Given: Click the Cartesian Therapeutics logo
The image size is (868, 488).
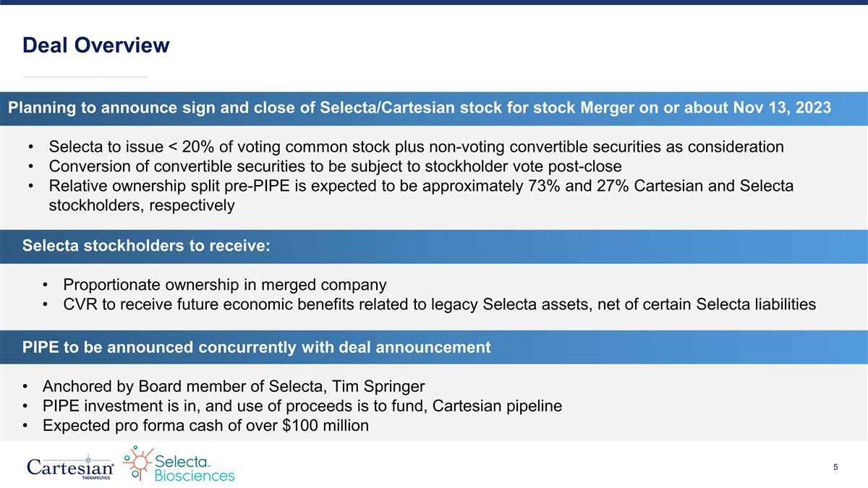Looking at the screenshot, I should click(68, 466).
